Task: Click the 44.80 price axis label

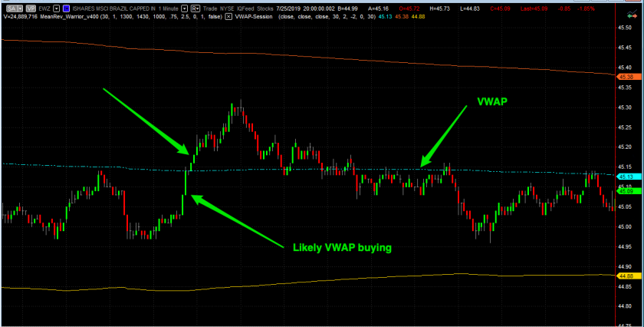Action: 626,306
